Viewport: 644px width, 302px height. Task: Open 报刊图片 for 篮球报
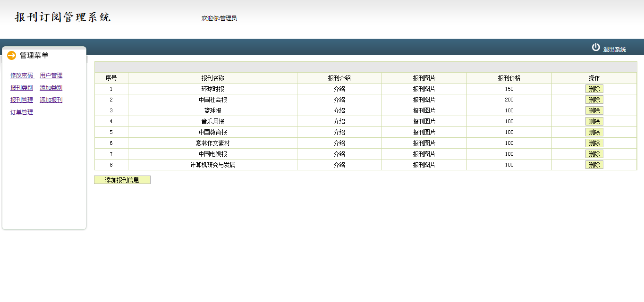tap(424, 110)
